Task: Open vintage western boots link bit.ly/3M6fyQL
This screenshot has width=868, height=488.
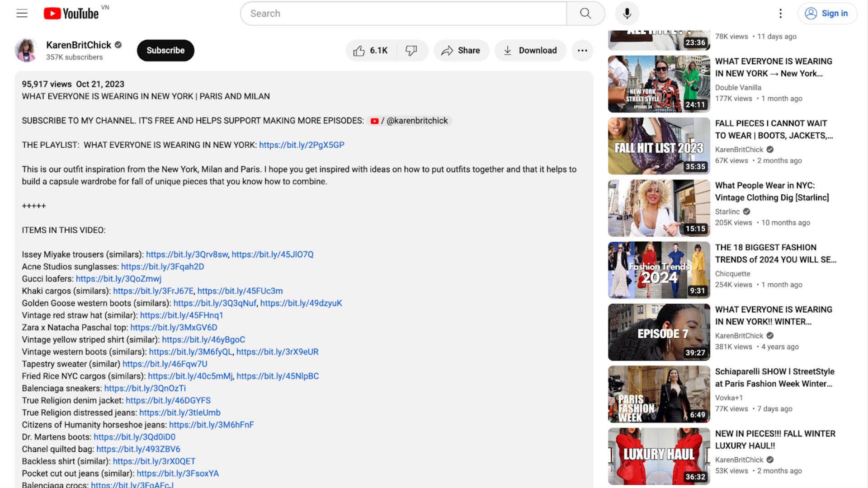Action: click(x=191, y=352)
